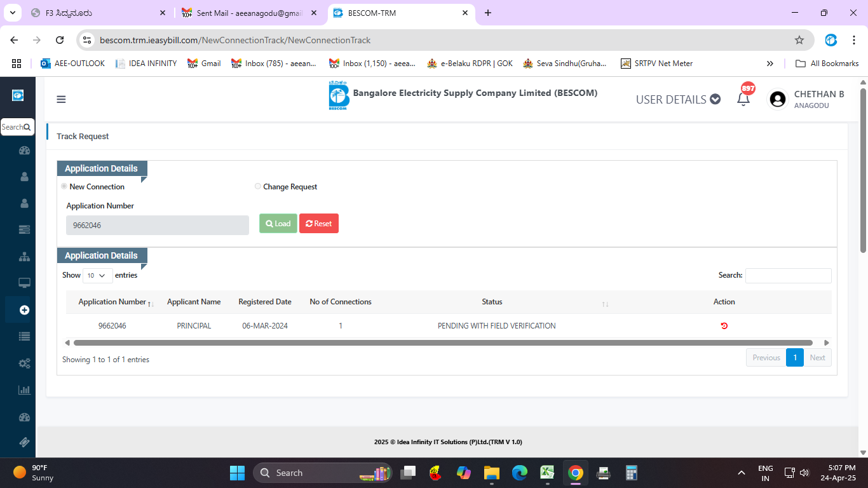The image size is (868, 488).
Task: Click the sidebar app logo above Search
Action: click(18, 95)
